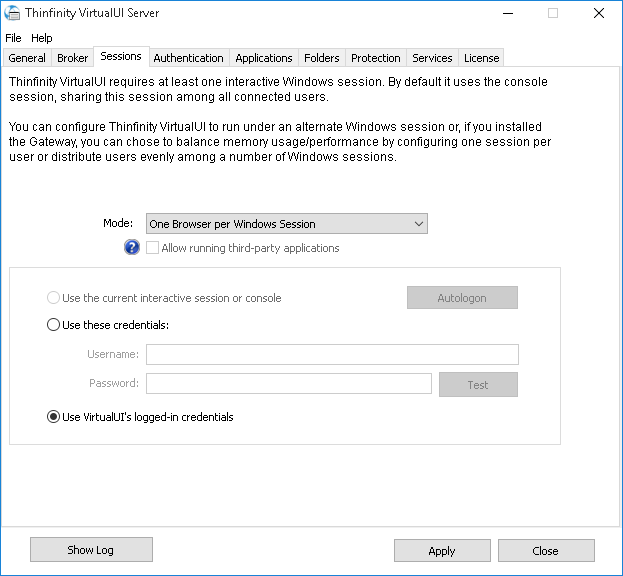The width and height of the screenshot is (623, 576).
Task: Switch to the Folders tab
Action: click(321, 58)
